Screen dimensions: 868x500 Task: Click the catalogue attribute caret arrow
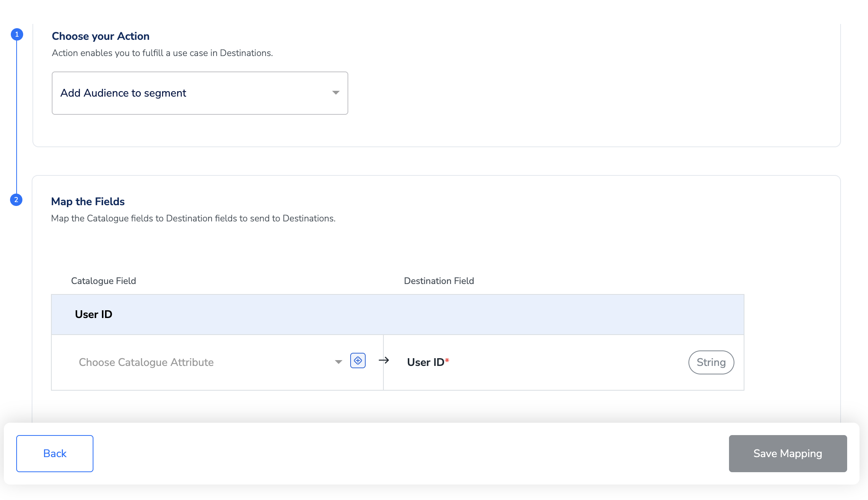pos(338,362)
